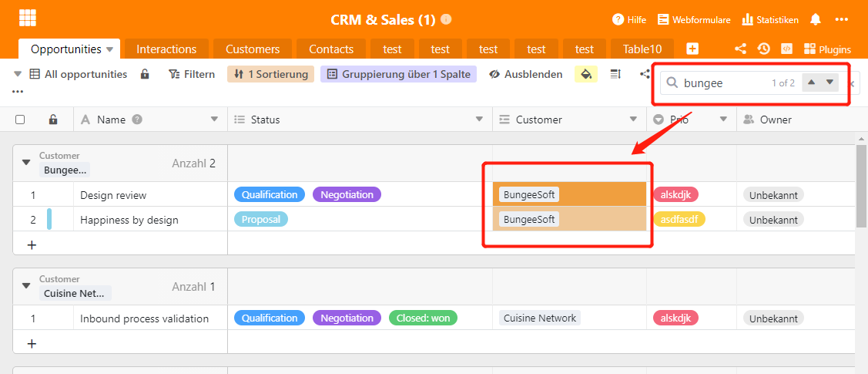Click the 1 Sortierung button
Screen dimensions: 868x374
tap(271, 74)
